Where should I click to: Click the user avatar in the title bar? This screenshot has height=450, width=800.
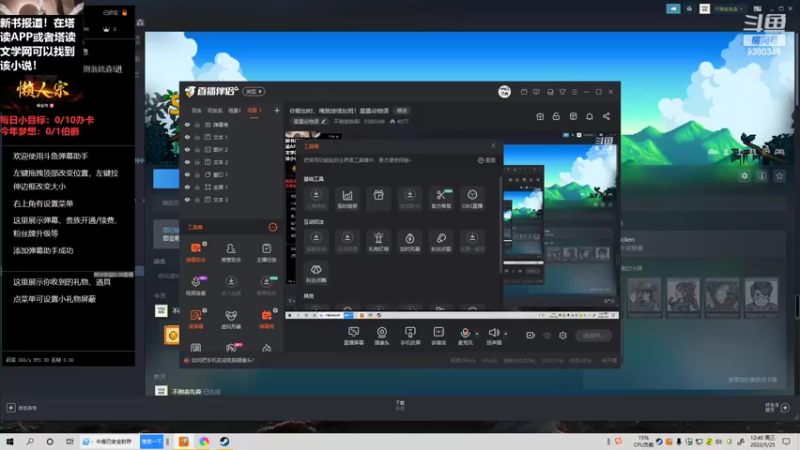(504, 92)
